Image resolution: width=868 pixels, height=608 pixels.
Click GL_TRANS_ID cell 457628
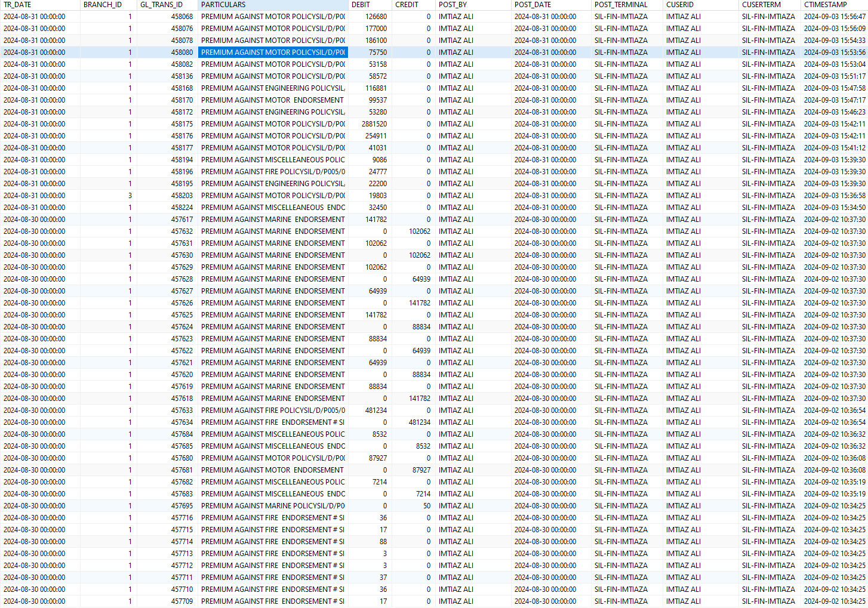(x=182, y=279)
